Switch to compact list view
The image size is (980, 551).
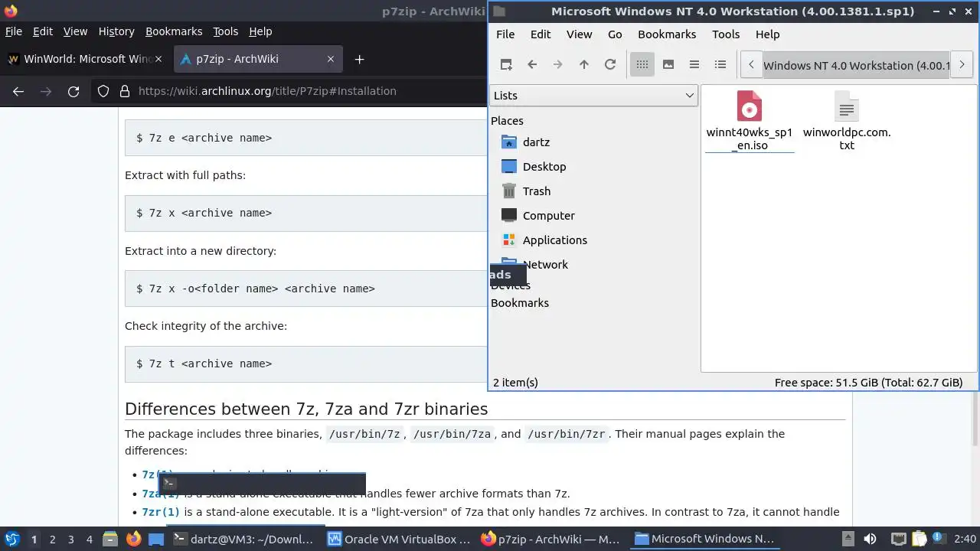coord(694,65)
